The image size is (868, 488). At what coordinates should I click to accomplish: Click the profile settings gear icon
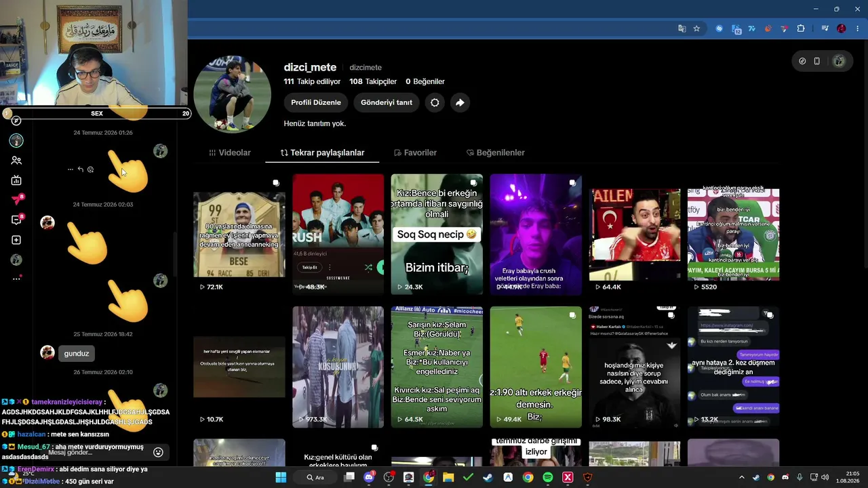435,102
